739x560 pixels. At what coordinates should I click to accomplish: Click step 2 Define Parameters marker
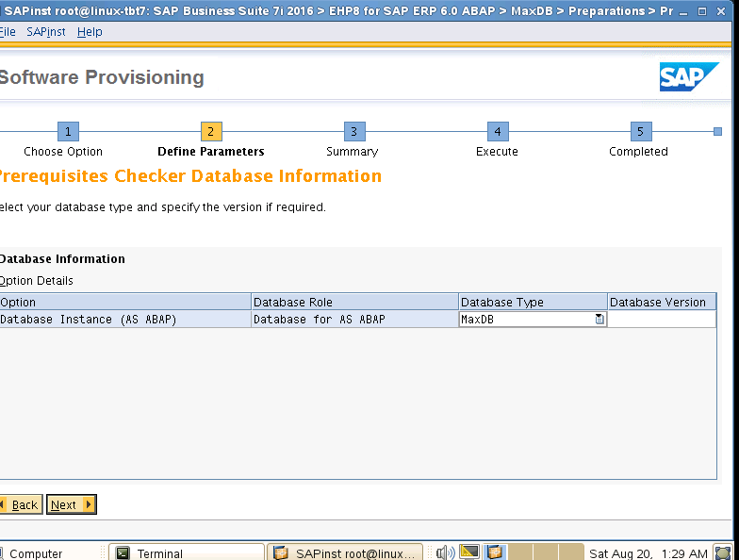coord(211,132)
